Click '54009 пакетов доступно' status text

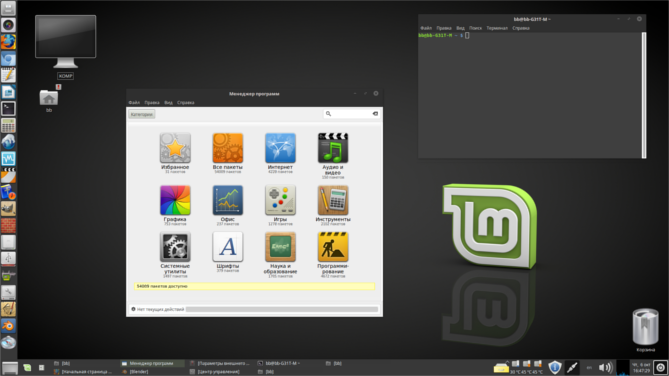(162, 286)
